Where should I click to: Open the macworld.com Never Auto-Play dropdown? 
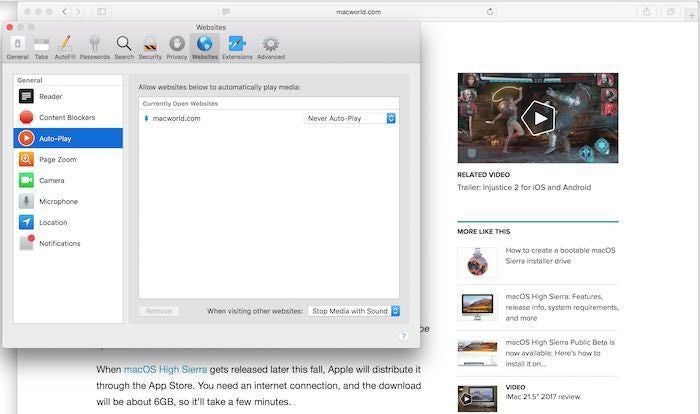pos(350,118)
